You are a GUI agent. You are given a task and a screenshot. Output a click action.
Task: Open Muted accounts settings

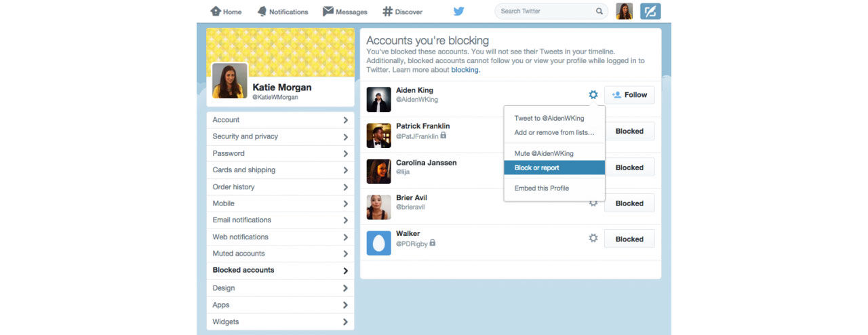click(280, 254)
